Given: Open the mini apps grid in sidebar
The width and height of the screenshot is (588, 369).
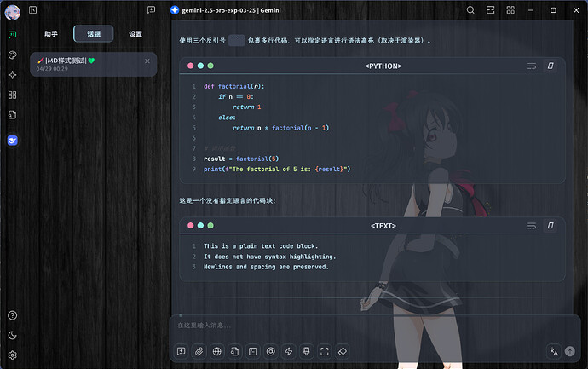Looking at the screenshot, I should click(x=13, y=95).
